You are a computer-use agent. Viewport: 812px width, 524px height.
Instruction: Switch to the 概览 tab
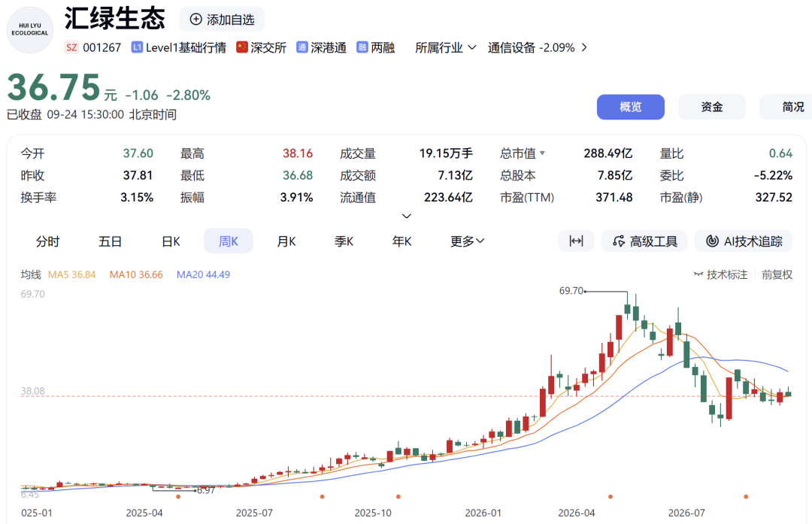click(x=631, y=108)
